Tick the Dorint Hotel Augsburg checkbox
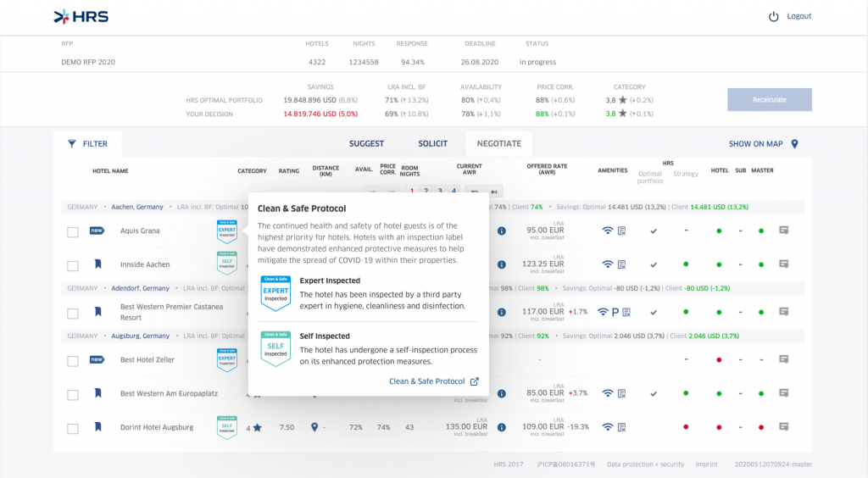The width and height of the screenshot is (868, 478). click(x=73, y=428)
